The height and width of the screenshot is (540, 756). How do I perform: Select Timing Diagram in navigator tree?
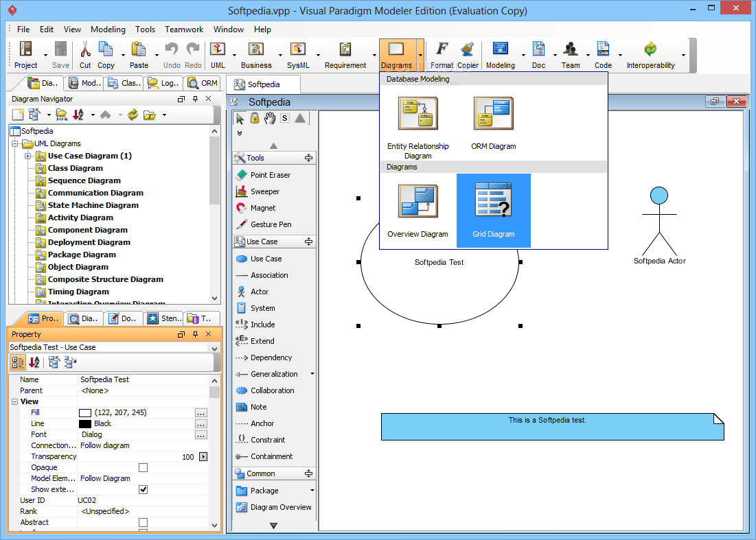78,292
